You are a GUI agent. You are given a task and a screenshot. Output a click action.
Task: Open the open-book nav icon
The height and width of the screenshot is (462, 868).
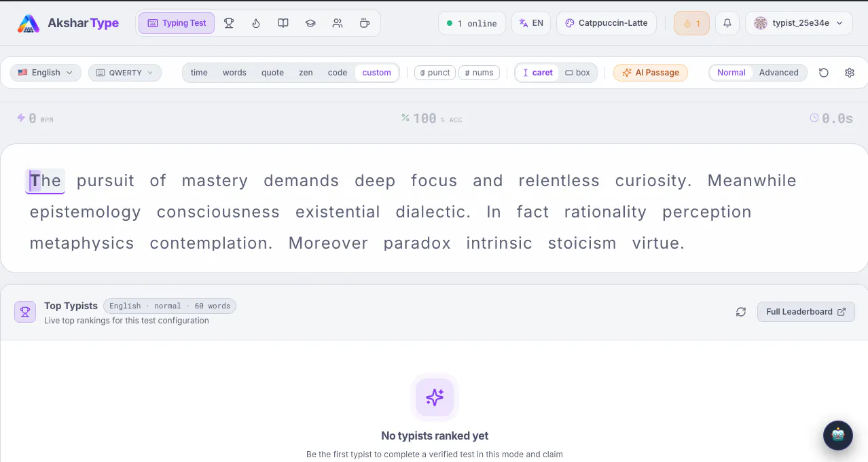pyautogui.click(x=283, y=23)
